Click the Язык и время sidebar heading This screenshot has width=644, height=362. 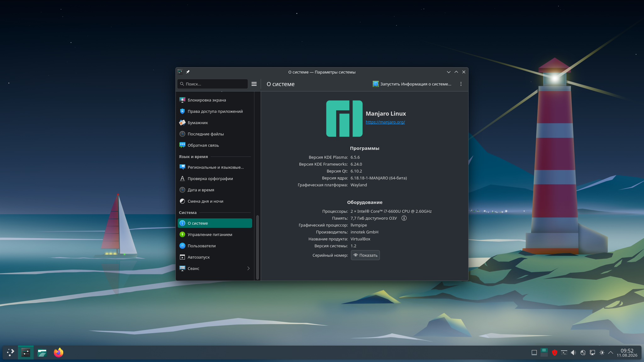[x=193, y=156]
